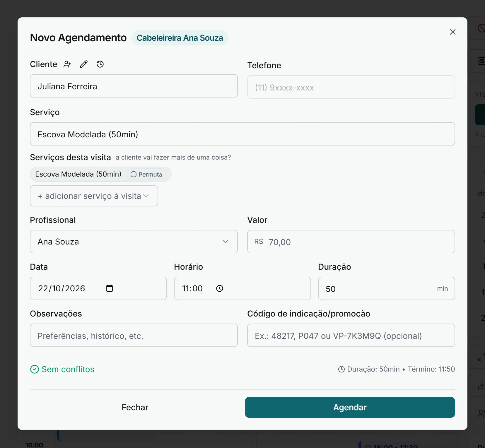Click the Valor field showing 70,00
Image resolution: width=485 pixels, height=448 pixels.
(x=351, y=242)
